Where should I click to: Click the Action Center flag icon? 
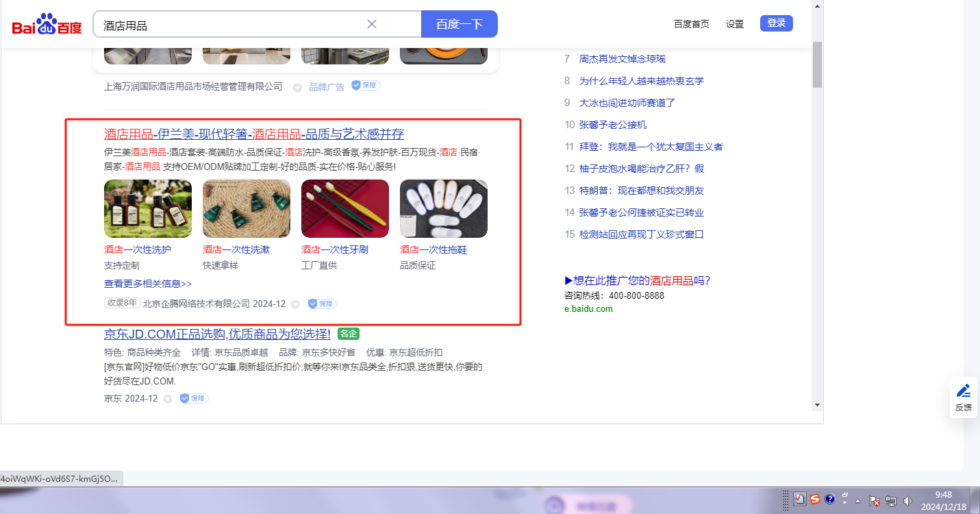point(875,501)
